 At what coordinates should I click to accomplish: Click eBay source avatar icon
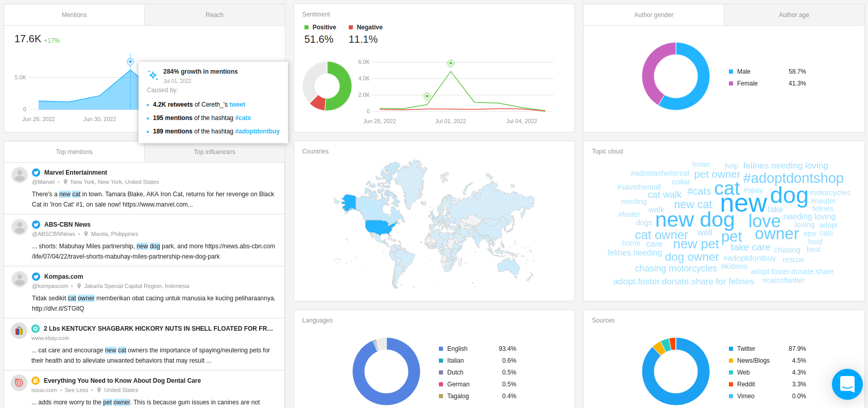click(x=19, y=331)
